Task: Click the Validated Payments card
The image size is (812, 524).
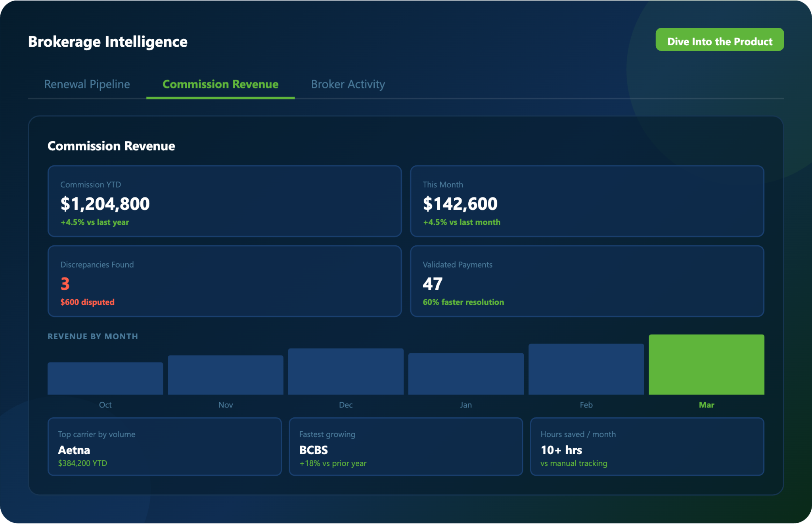Action: pos(587,281)
